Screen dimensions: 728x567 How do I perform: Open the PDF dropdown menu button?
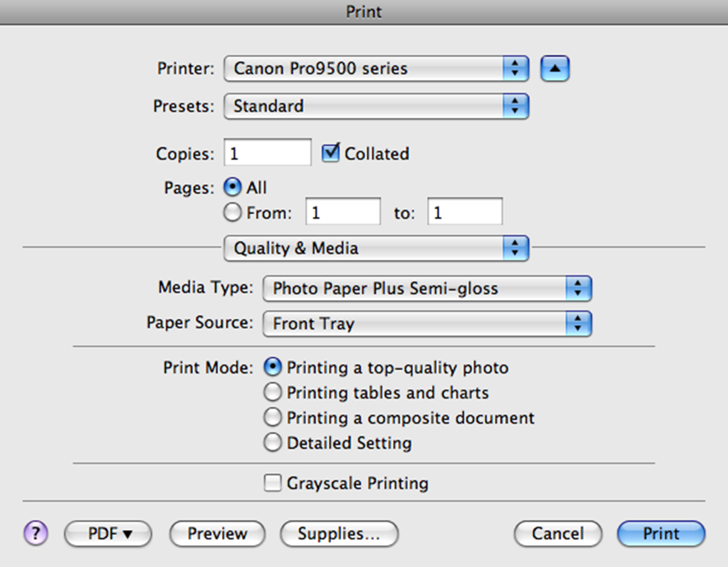pos(108,534)
